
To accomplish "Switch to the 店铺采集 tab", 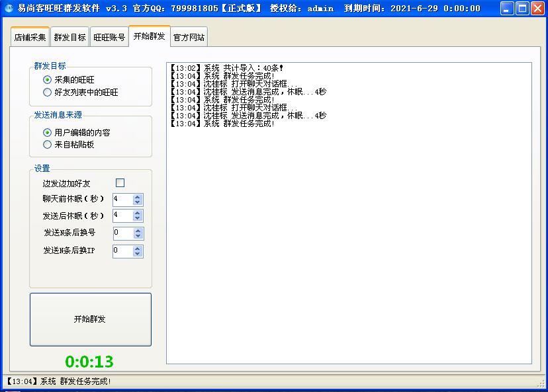I will (x=30, y=37).
